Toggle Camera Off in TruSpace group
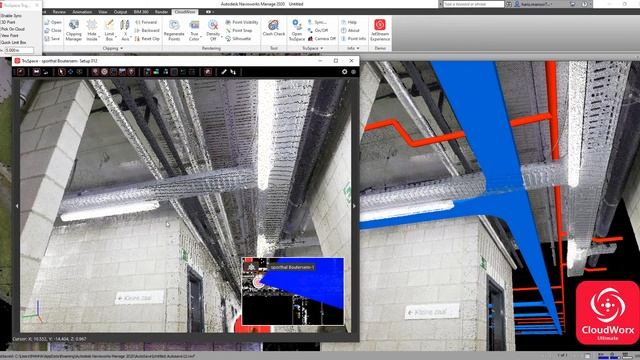Viewport: 640px width, 360px height. click(322, 38)
